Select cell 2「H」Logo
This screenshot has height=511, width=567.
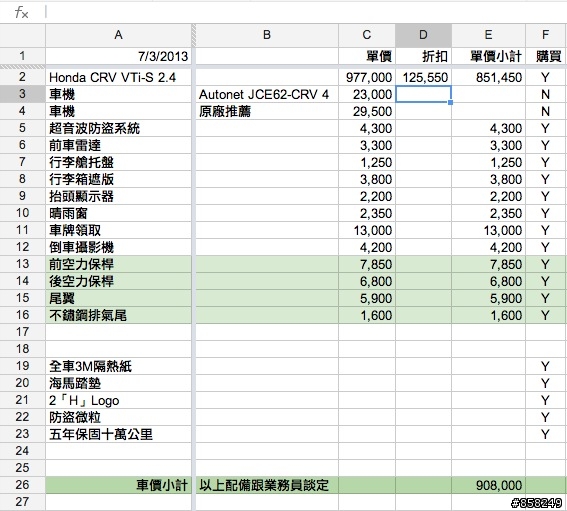coord(118,400)
